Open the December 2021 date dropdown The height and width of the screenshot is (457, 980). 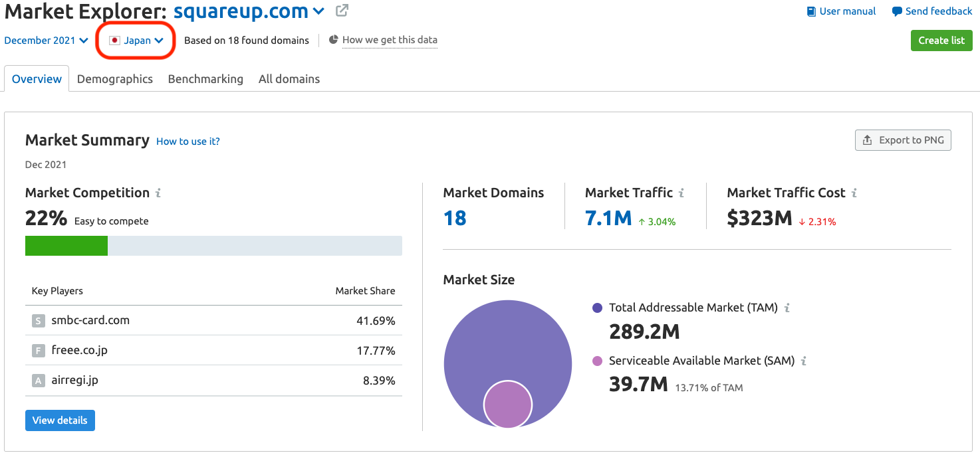pyautogui.click(x=46, y=41)
